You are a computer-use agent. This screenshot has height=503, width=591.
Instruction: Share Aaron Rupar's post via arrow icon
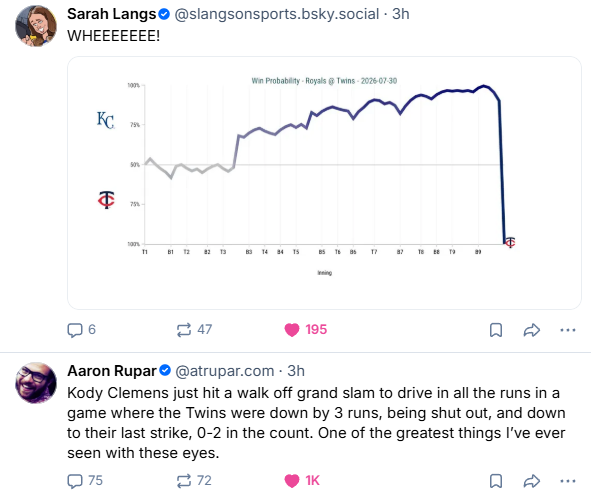coord(532,481)
